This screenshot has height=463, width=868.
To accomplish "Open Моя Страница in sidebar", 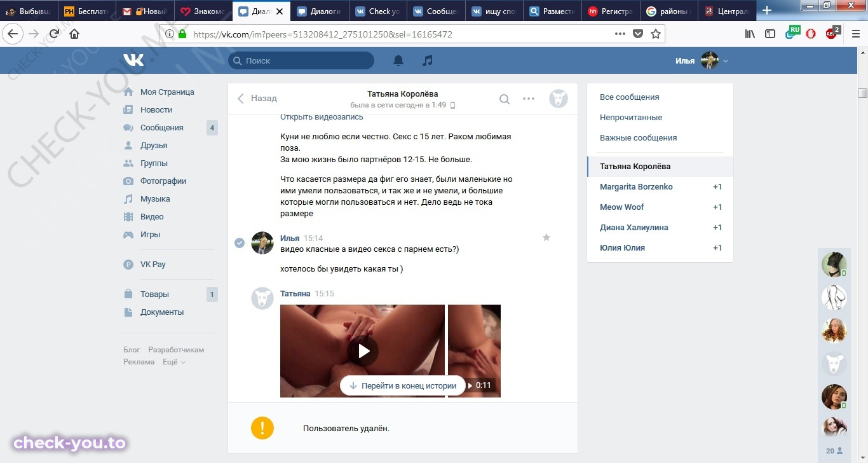I will [x=167, y=92].
